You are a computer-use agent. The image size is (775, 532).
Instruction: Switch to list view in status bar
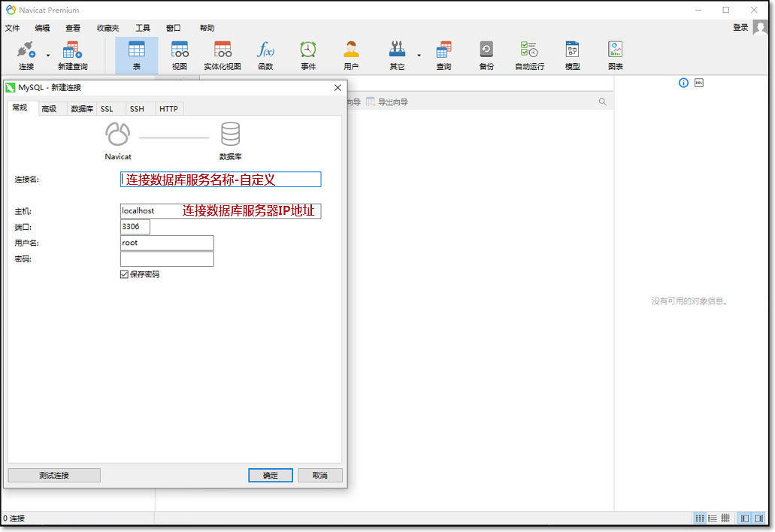coord(713,518)
